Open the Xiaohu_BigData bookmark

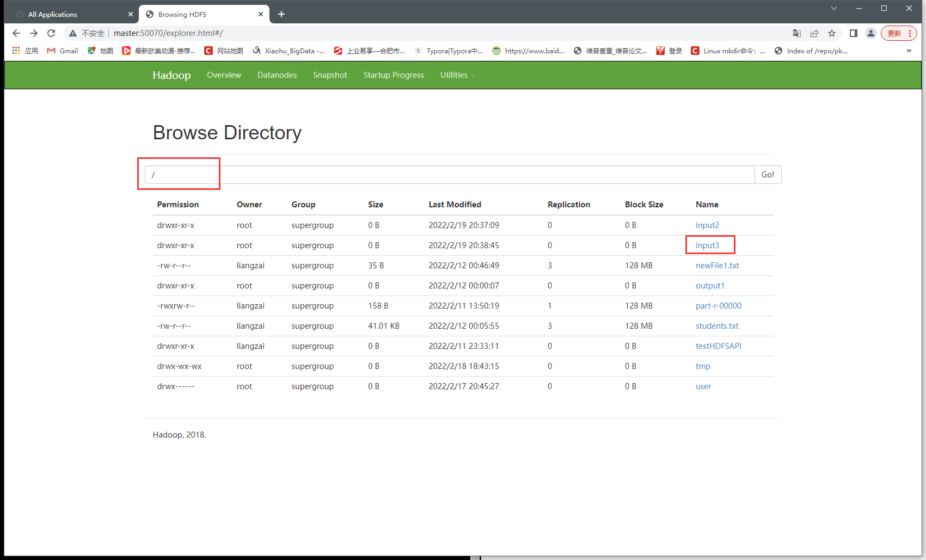[x=289, y=51]
